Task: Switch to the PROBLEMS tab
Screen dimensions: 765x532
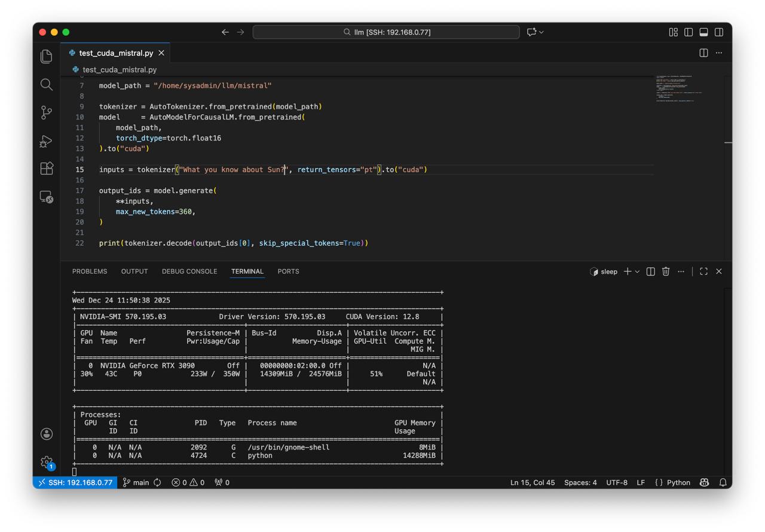Action: 90,271
